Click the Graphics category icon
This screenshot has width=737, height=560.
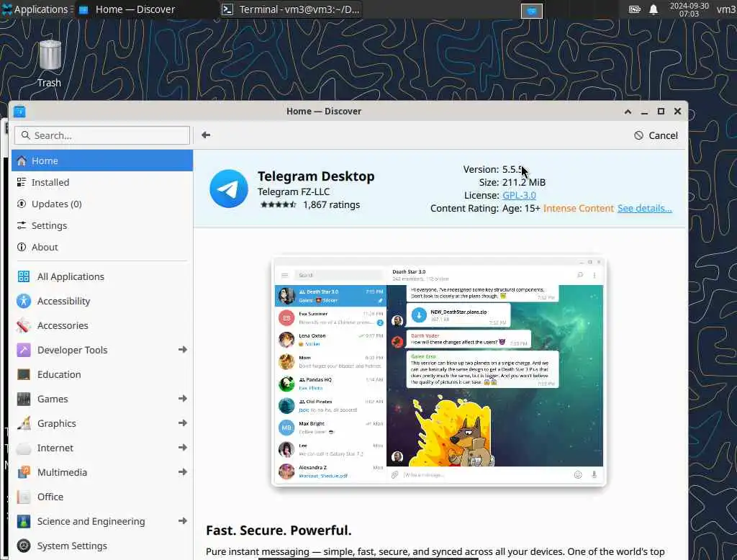click(24, 423)
